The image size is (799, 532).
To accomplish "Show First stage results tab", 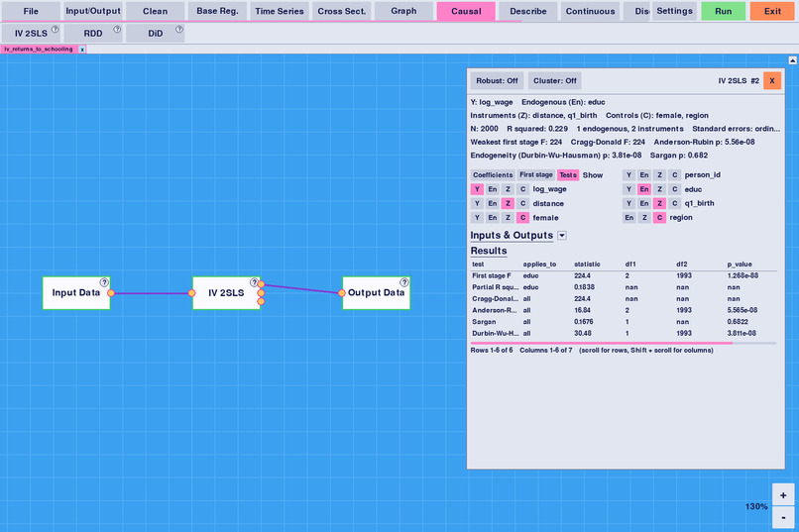I will tap(536, 175).
